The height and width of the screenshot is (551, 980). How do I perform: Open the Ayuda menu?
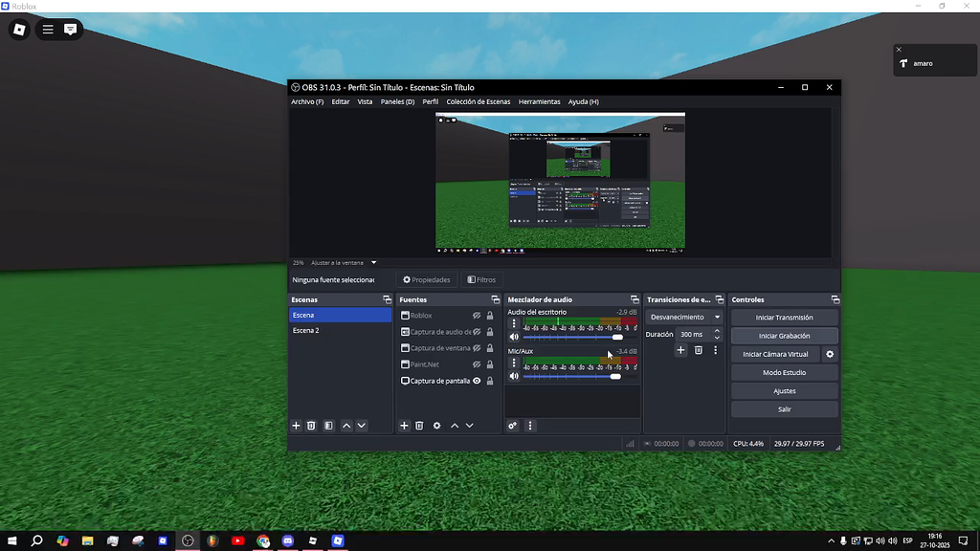tap(583, 101)
